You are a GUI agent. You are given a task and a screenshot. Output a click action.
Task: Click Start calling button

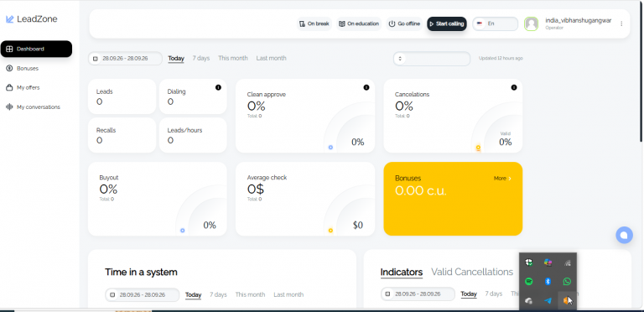(x=446, y=23)
